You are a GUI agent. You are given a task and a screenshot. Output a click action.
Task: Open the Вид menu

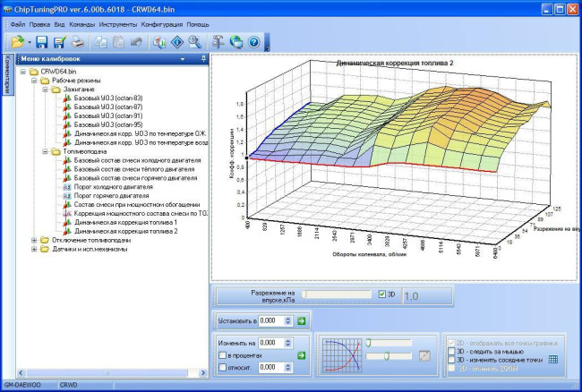59,24
